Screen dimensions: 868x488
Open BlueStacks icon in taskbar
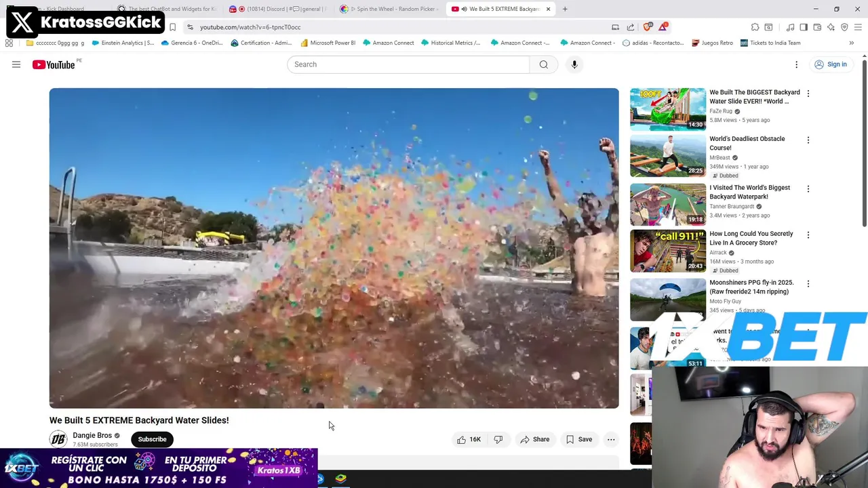[341, 479]
